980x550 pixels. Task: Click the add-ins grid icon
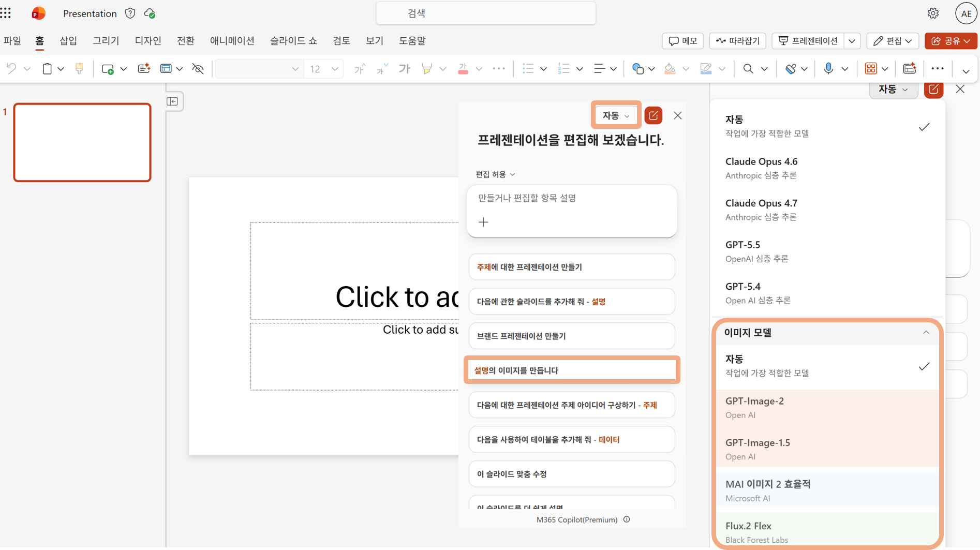pos(871,68)
